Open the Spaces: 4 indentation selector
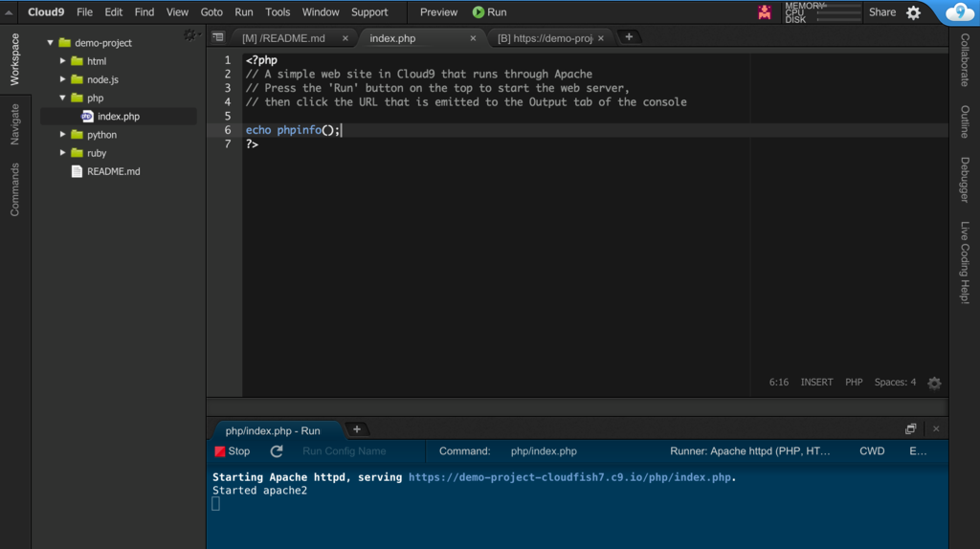 coord(895,383)
